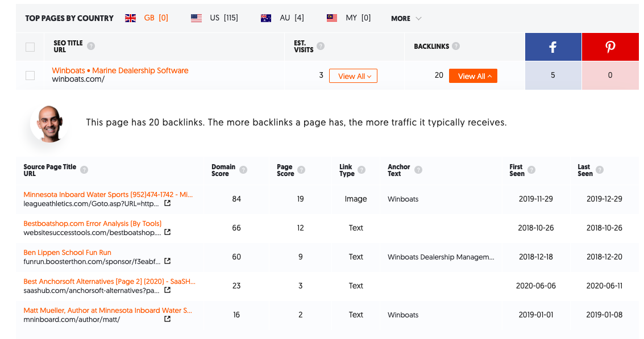Screen dimensions: 644x339
Task: Click the backlinks count 20
Action: [439, 75]
